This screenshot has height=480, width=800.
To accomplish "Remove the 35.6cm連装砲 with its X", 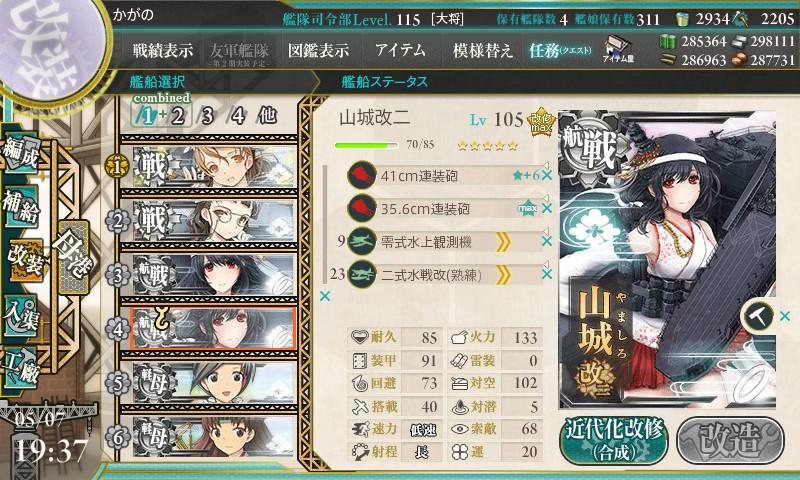I will point(547,209).
